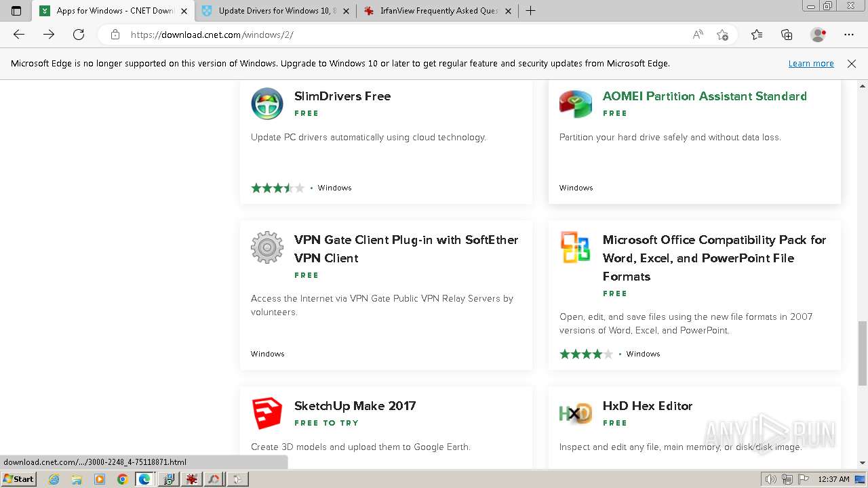Click SlimDrivers description about cloud technology
The width and height of the screenshot is (868, 488).
368,137
